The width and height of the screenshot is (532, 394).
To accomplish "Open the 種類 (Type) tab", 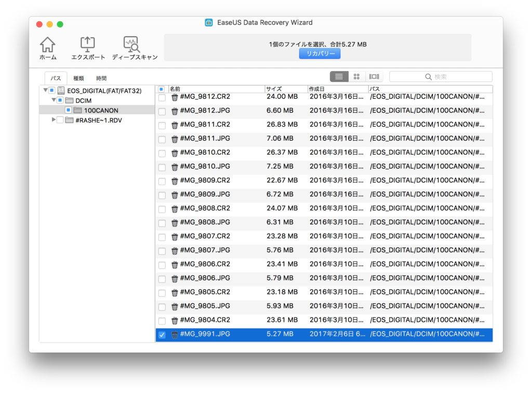I will point(78,78).
